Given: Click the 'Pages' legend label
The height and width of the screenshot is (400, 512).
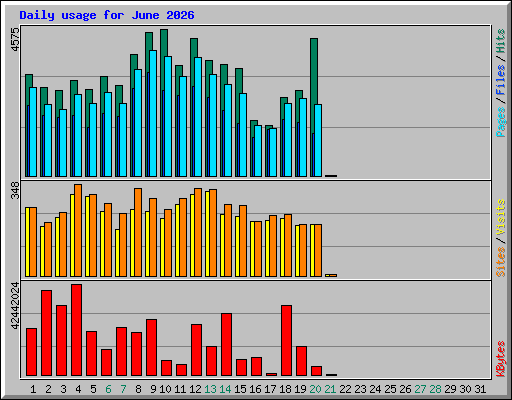Looking at the screenshot, I should click(500, 122).
